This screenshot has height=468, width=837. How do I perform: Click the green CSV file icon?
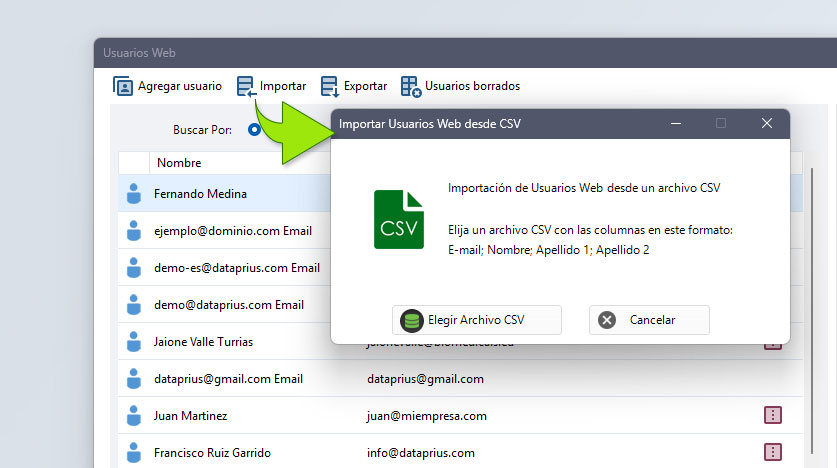pos(399,219)
